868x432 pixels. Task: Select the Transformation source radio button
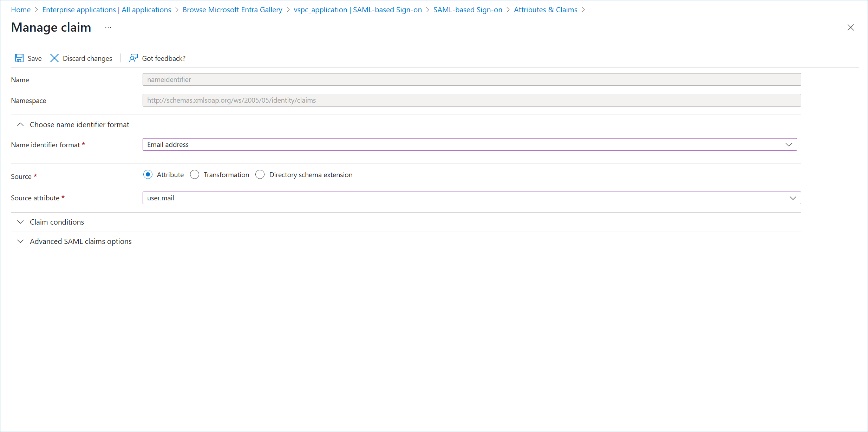[x=195, y=174]
